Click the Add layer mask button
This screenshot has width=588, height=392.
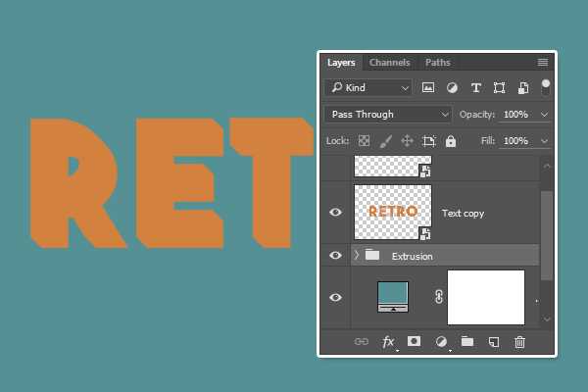[x=414, y=341]
